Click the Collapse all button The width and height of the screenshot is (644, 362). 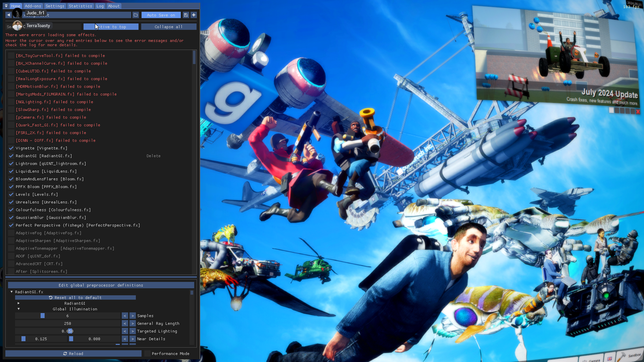[x=168, y=27]
